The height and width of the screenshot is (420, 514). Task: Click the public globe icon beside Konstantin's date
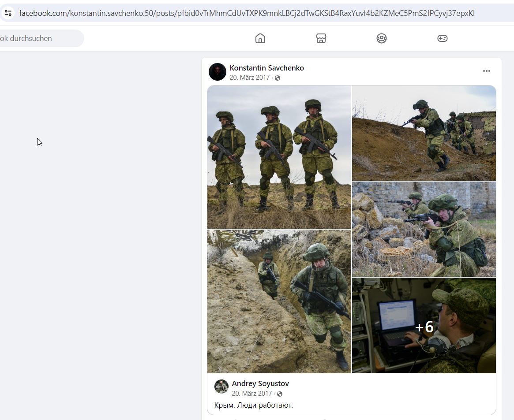pyautogui.click(x=278, y=78)
